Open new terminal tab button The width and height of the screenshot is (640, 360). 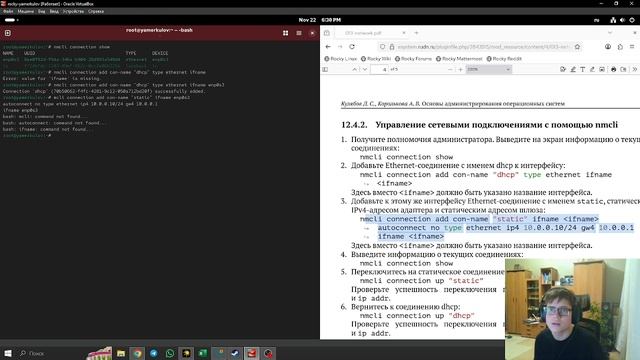[x=8, y=33]
